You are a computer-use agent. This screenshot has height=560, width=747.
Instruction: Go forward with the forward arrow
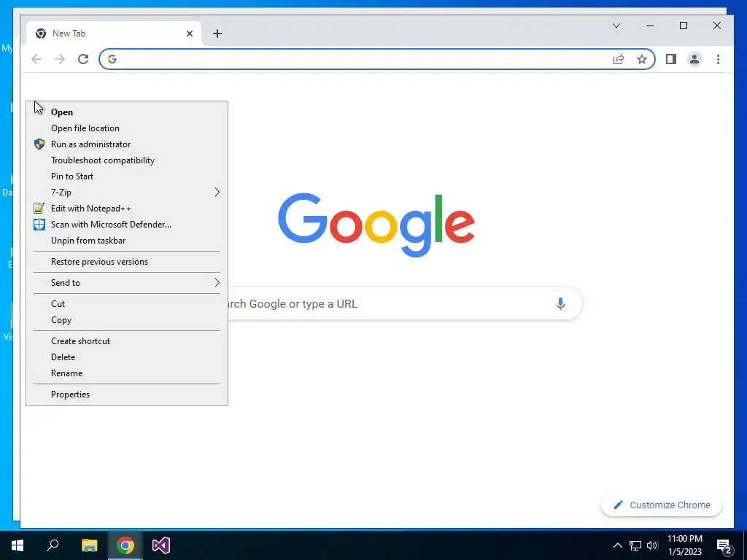tap(60, 59)
